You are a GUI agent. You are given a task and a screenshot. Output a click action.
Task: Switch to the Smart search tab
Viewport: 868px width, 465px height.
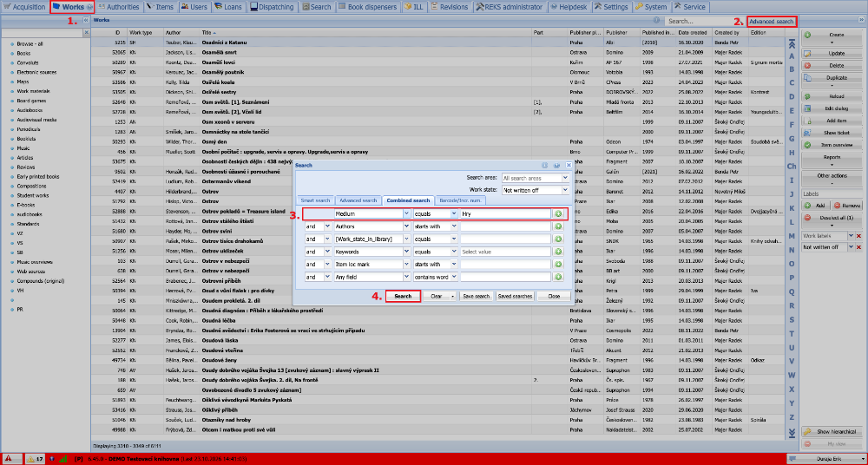coord(315,200)
